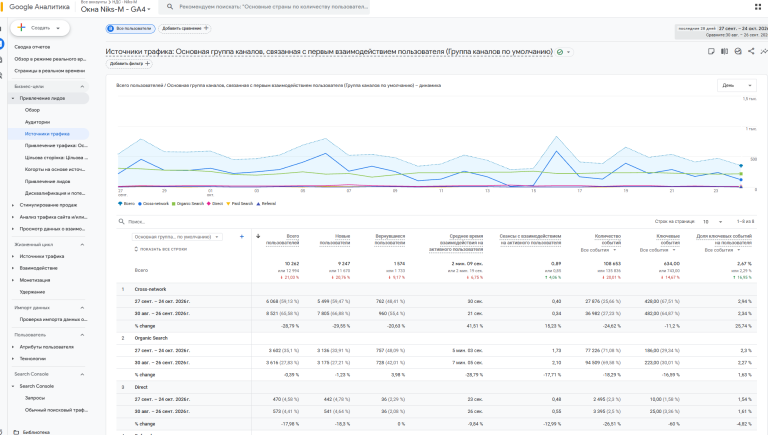Click the plus icon to add dimension column
This screenshot has height=435, width=768.
point(241,237)
